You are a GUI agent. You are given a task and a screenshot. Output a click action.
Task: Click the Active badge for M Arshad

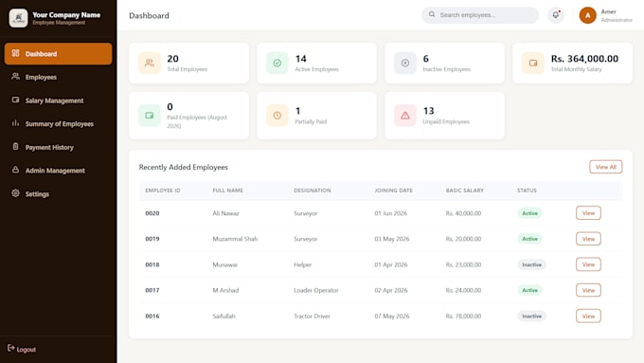click(x=529, y=290)
